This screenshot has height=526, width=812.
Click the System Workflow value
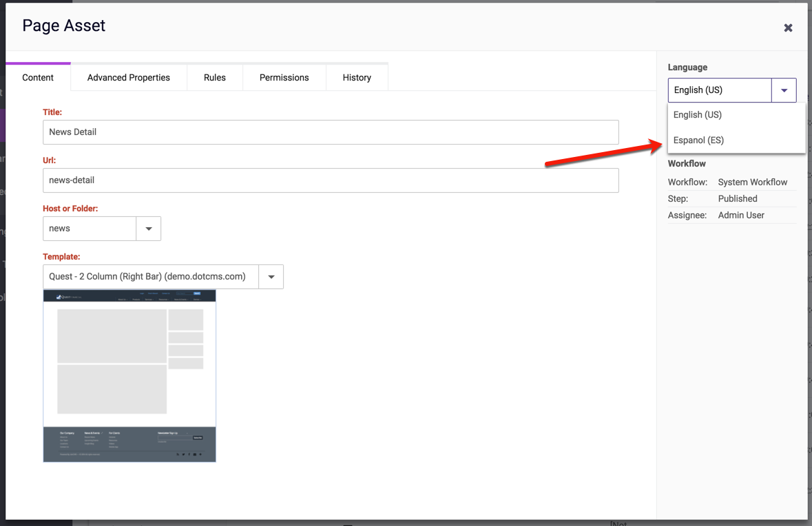752,182
